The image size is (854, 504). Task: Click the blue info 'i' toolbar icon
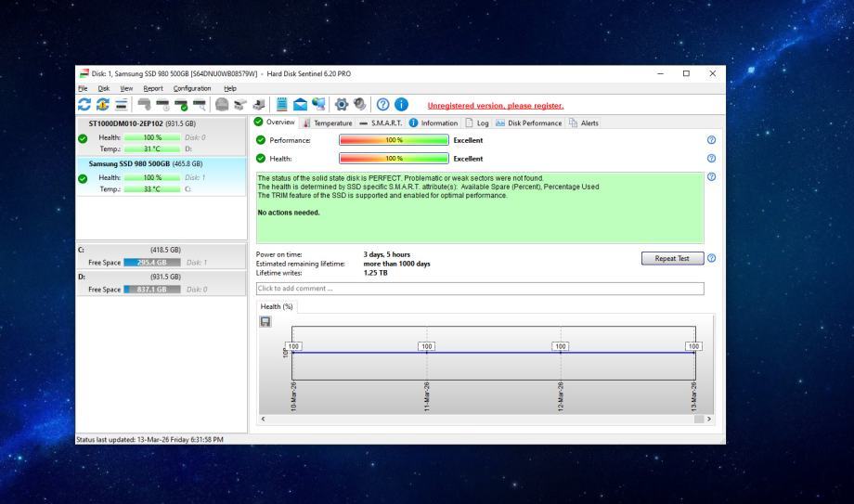tap(402, 105)
